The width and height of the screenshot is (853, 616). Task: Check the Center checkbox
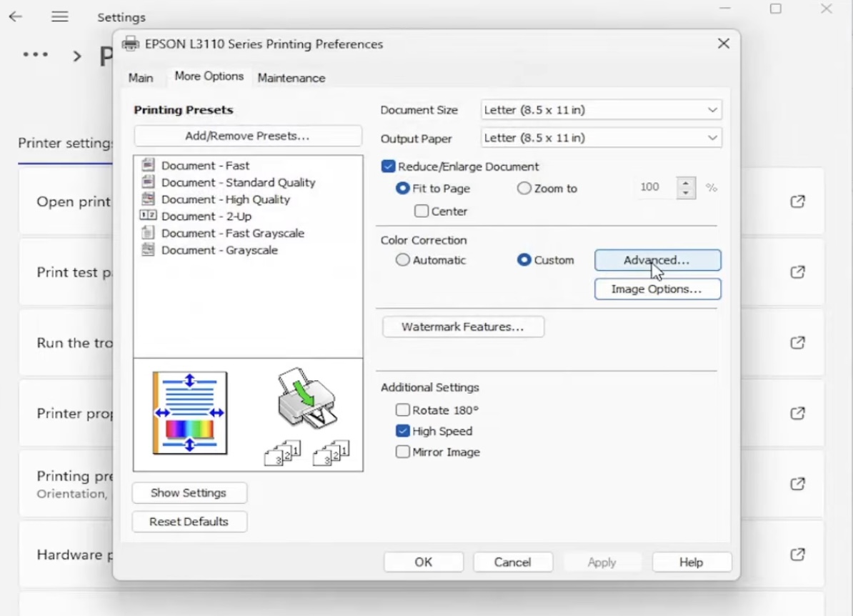[x=421, y=211]
